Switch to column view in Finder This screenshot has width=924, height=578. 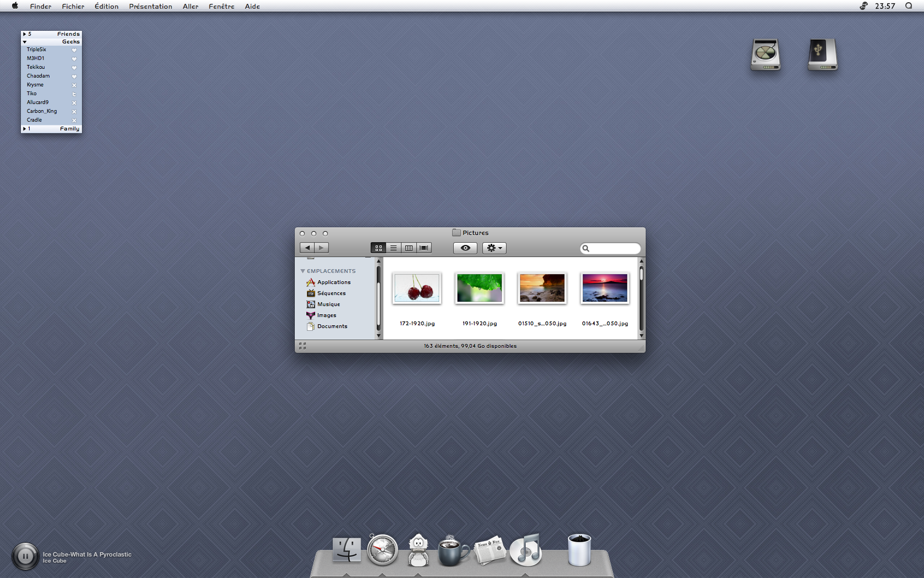(x=409, y=248)
